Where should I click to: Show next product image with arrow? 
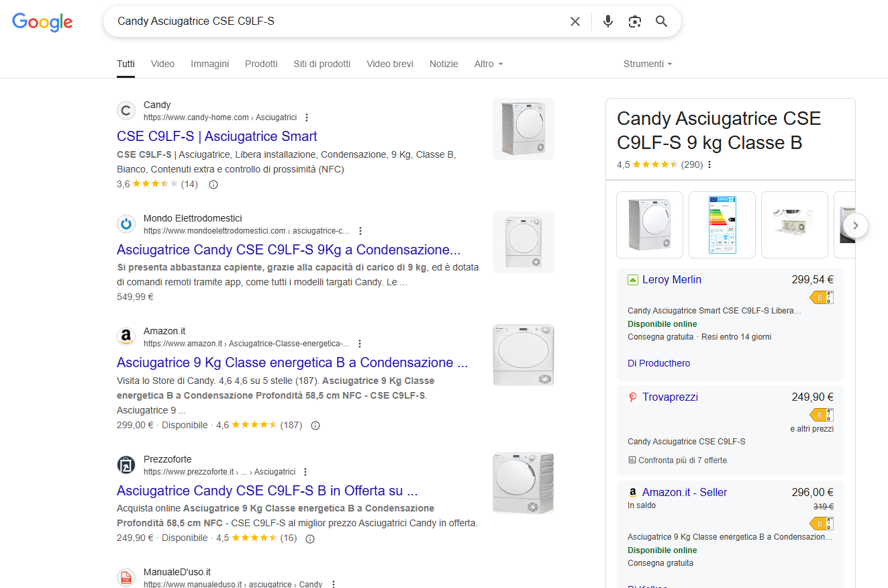pyautogui.click(x=855, y=226)
